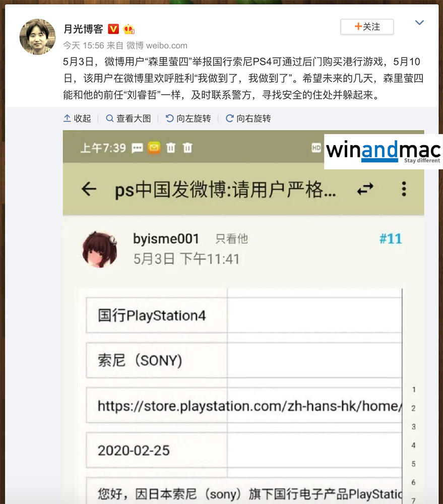
Task: Click the 月光博客 username link
Action: 83,29
